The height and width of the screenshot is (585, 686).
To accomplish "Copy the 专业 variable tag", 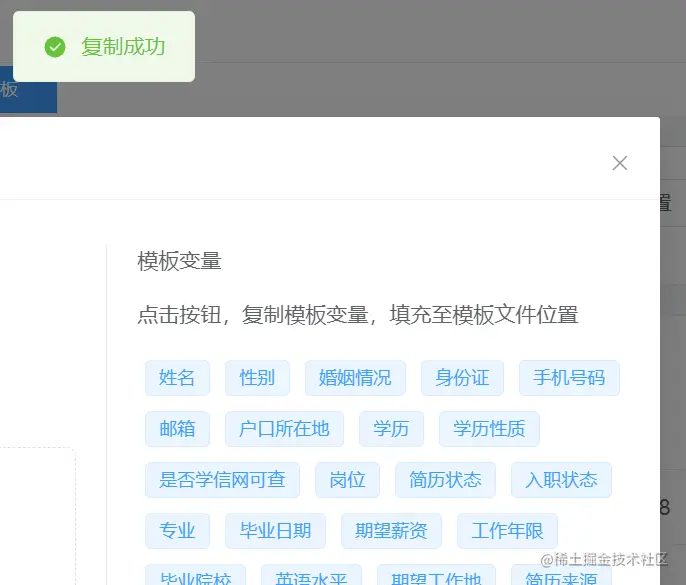I will [x=177, y=531].
